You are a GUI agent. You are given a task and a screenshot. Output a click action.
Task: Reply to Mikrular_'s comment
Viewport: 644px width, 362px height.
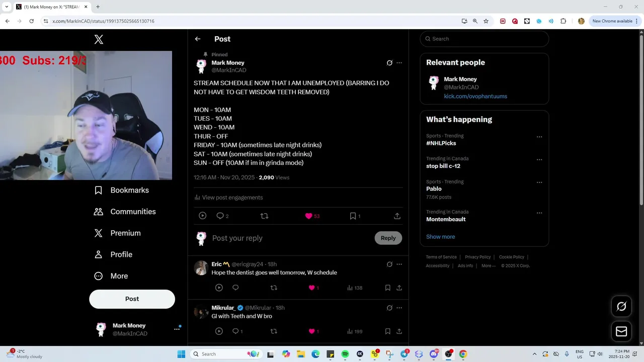click(237, 331)
